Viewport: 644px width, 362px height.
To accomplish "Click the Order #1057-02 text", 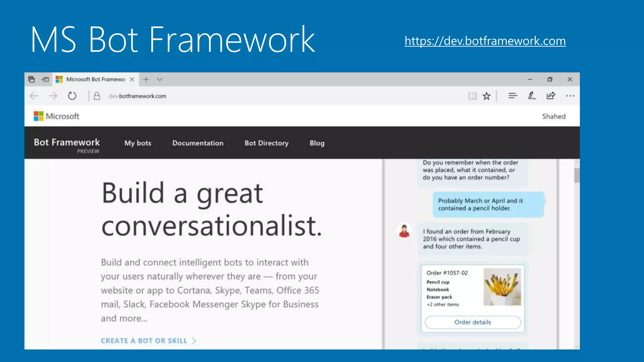I will pos(447,273).
